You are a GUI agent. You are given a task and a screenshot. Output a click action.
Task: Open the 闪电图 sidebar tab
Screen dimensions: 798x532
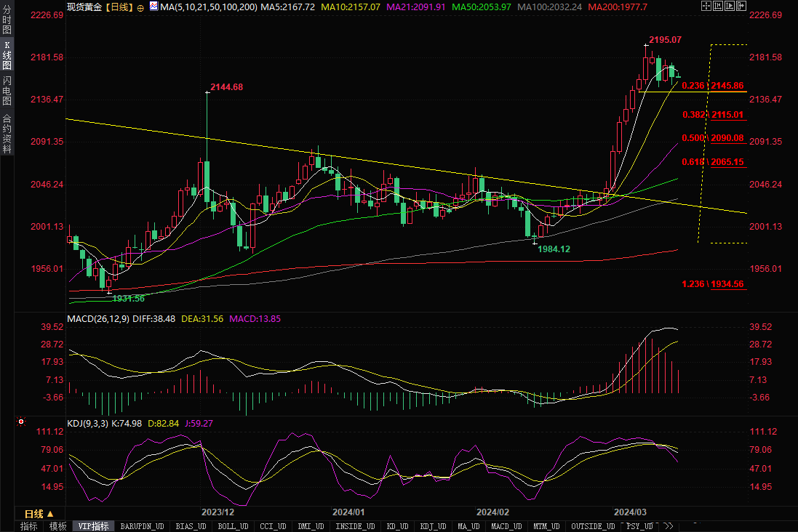pos(7,91)
